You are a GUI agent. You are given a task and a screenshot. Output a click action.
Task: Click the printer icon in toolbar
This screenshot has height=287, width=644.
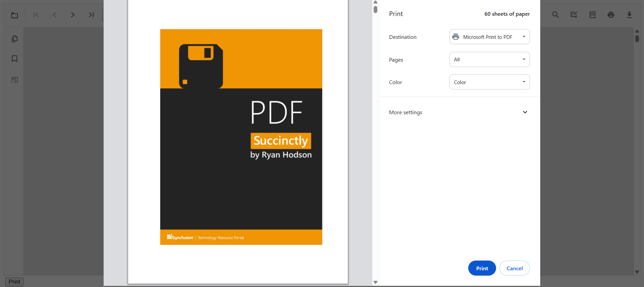tap(611, 15)
